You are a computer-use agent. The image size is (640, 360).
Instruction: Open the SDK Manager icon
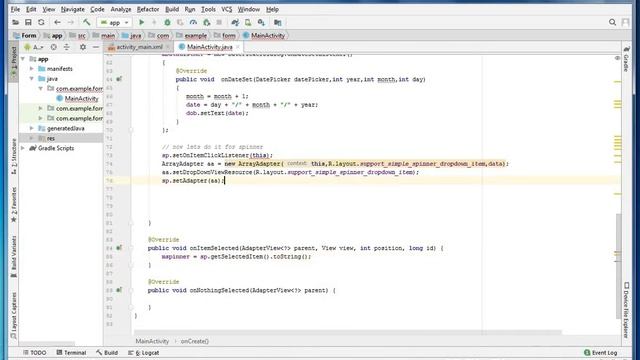point(261,22)
